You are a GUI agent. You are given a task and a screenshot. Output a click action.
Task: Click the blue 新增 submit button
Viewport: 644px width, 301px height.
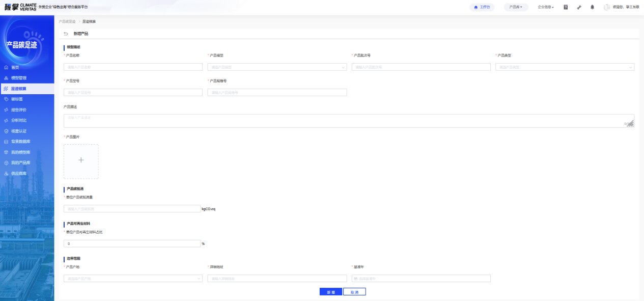[x=331, y=292]
